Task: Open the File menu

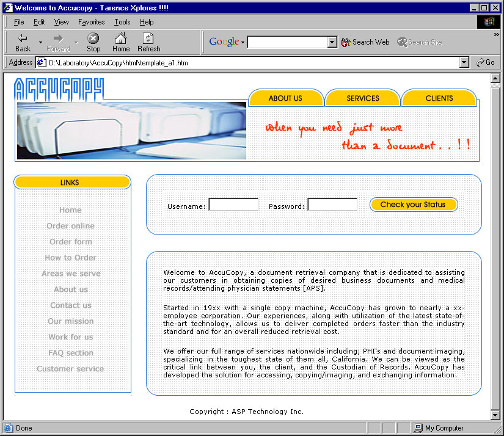Action: 19,22
